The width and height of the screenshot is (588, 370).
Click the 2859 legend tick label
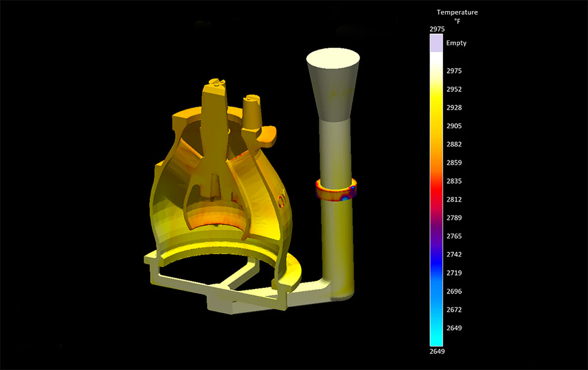(x=454, y=163)
